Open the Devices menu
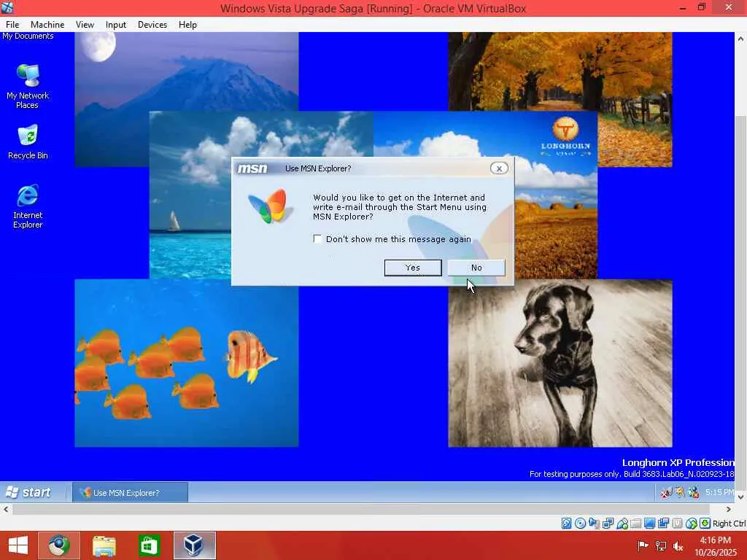 coord(152,25)
